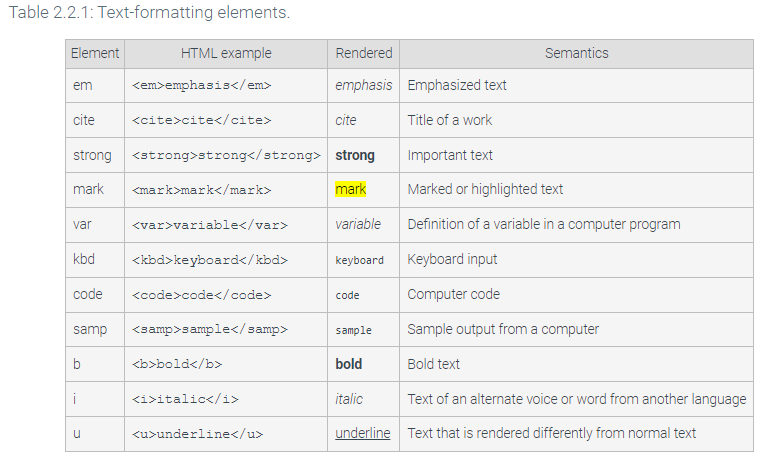Image resolution: width=773 pixels, height=468 pixels.
Task: Click the italic "emphasis" rendered text
Action: (x=364, y=85)
